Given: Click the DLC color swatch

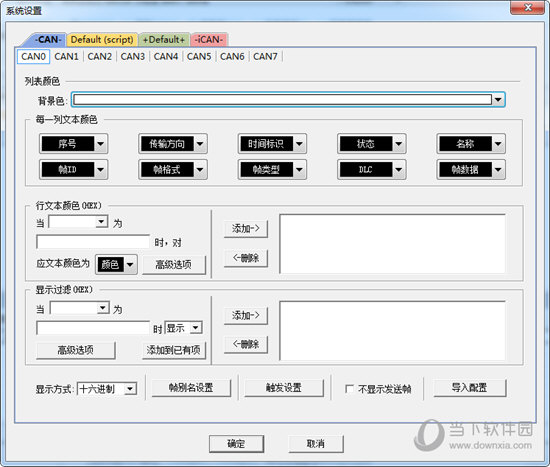Looking at the screenshot, I should coord(366,169).
